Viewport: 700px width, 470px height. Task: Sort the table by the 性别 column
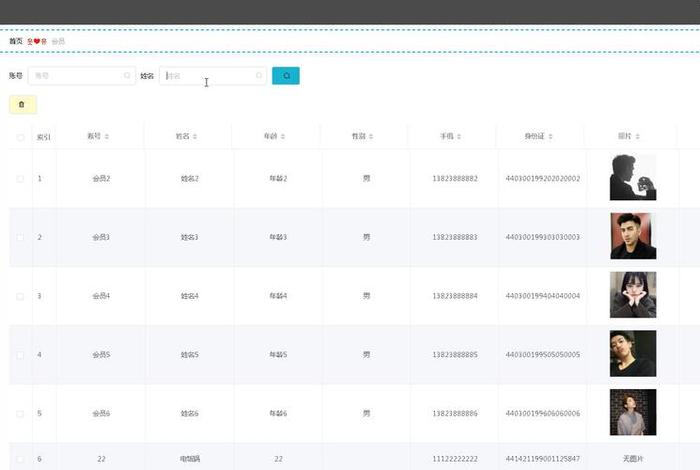[x=371, y=137]
